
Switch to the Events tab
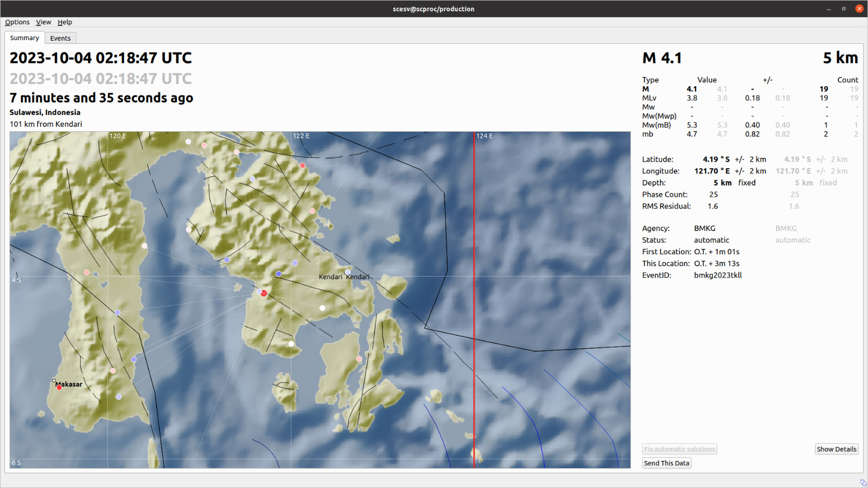point(60,38)
